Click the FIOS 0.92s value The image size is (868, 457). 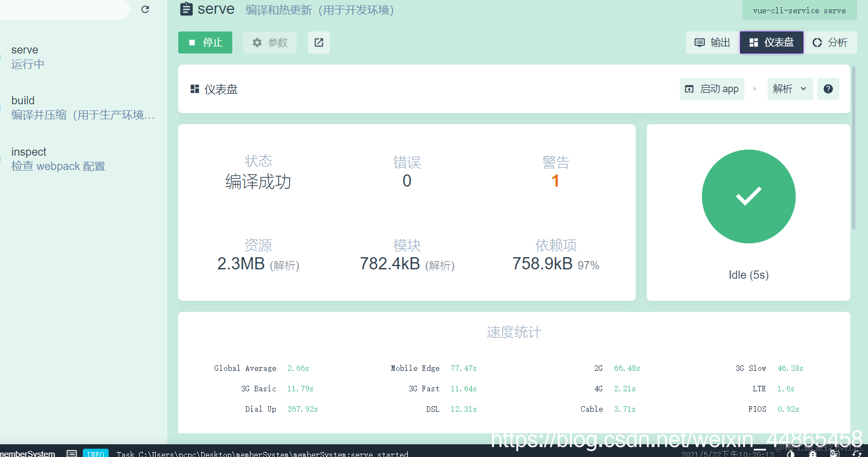[788, 409]
